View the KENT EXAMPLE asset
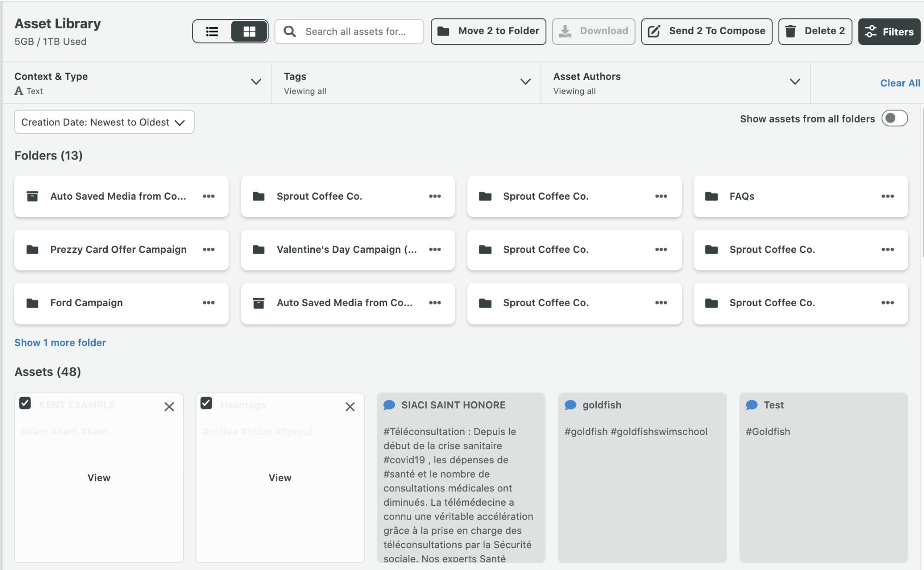The image size is (924, 570). coord(99,478)
